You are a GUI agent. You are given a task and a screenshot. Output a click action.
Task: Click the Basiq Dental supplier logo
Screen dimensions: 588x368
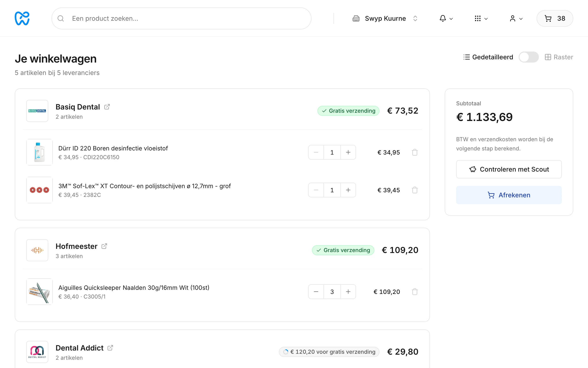[37, 111]
